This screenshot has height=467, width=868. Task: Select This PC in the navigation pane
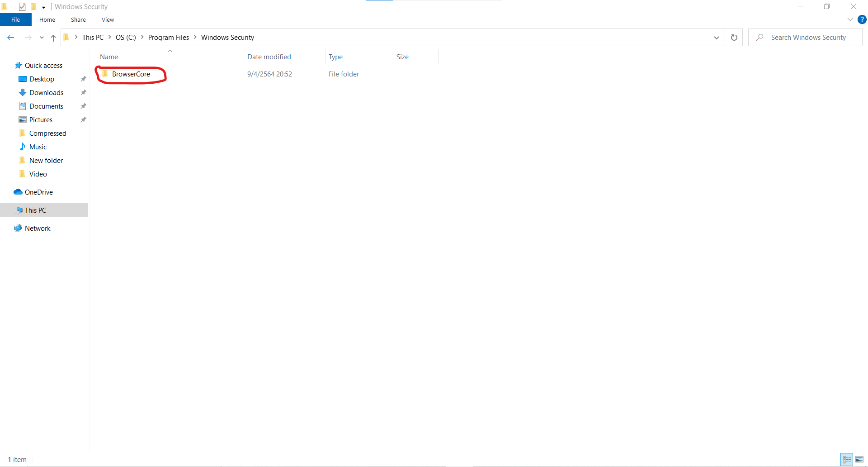35,210
